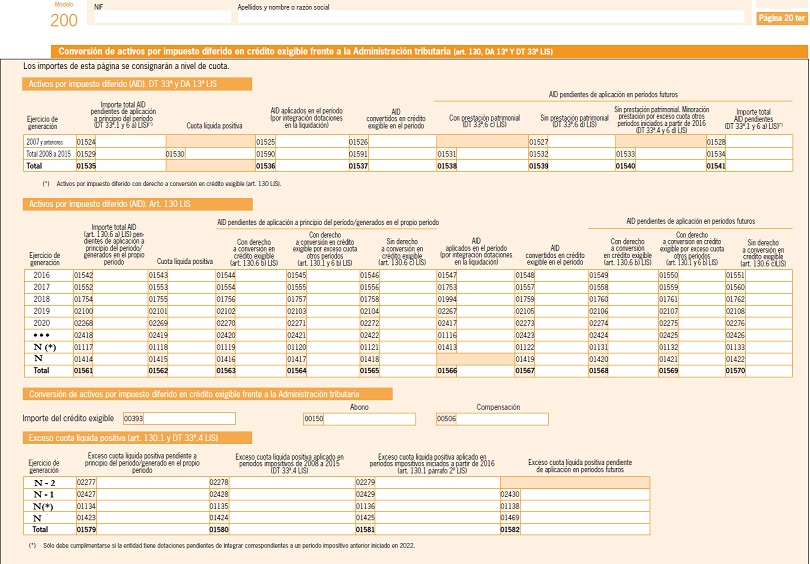
Task: Select total field 01579
Action: 152,529
